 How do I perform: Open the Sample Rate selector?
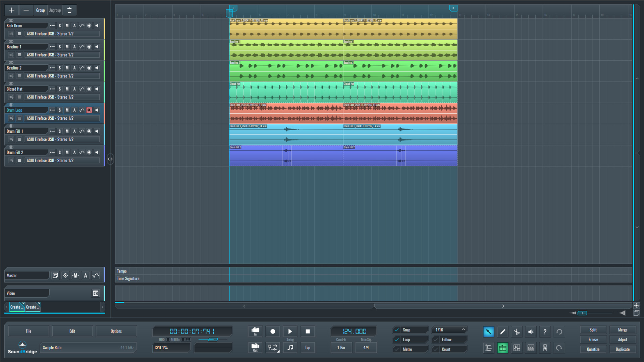(88, 348)
